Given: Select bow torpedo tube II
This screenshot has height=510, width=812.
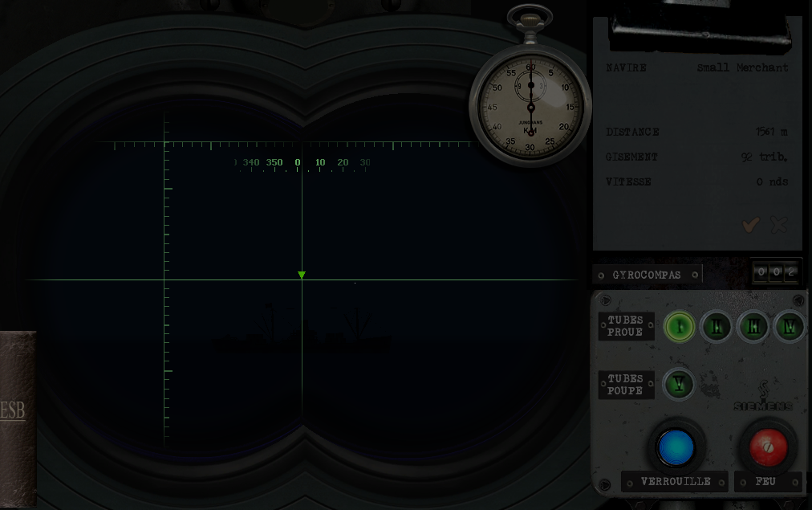Looking at the screenshot, I should [x=716, y=327].
